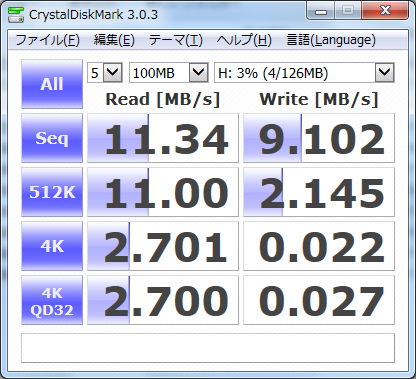
Task: Start the 512K benchmark test
Action: pos(52,192)
